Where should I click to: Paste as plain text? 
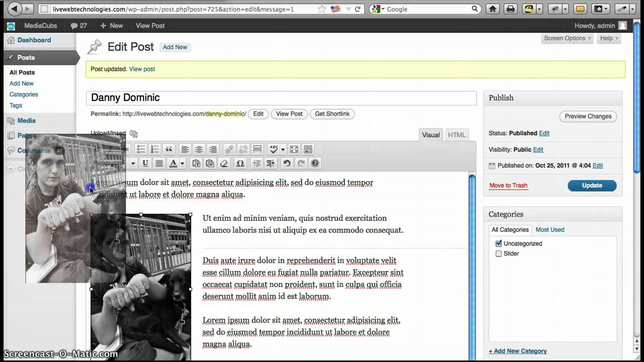click(196, 163)
